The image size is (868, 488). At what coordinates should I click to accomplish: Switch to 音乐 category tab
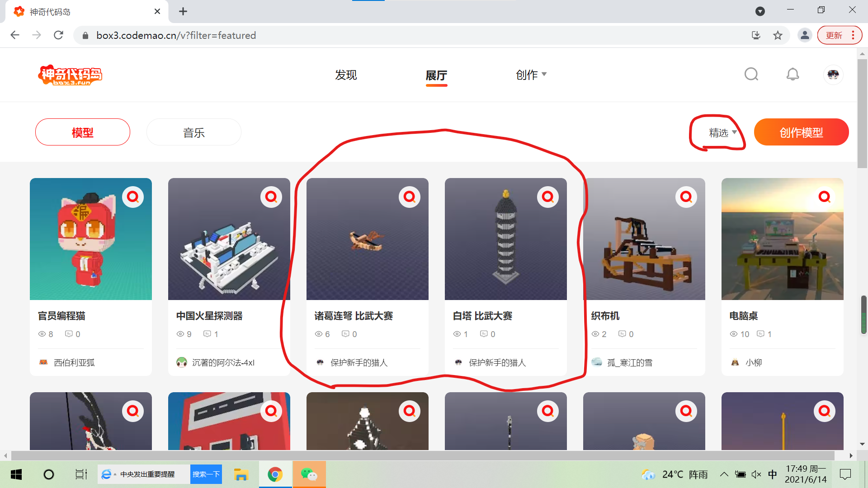194,132
